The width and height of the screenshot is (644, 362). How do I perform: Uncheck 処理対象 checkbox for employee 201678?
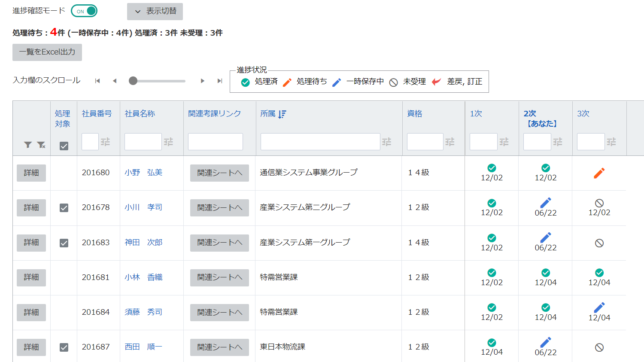coord(64,208)
